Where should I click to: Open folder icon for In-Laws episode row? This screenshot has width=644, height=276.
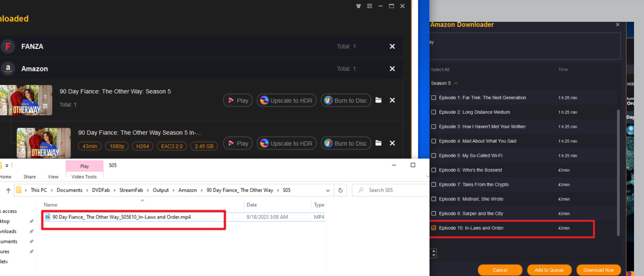click(x=378, y=143)
